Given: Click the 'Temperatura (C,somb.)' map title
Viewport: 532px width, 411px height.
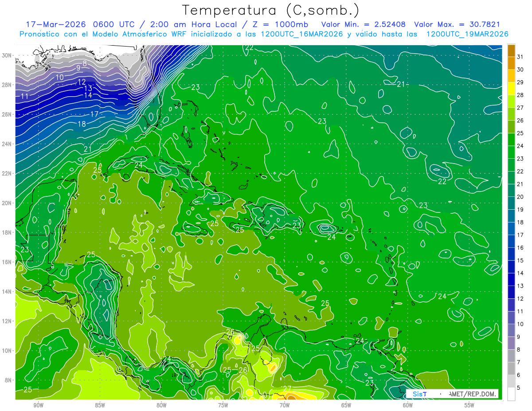Looking at the screenshot, I should point(270,11).
